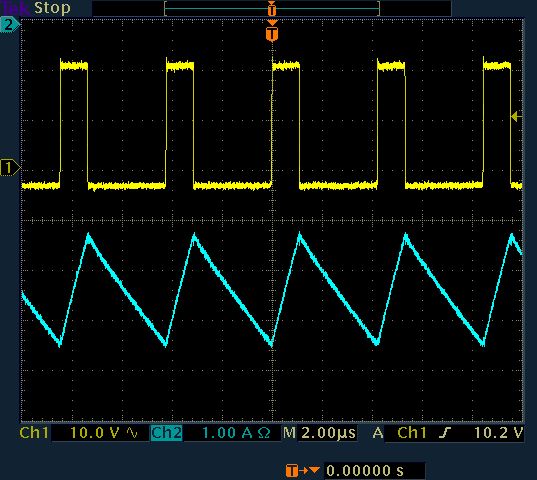Viewport: 537px width, 480px height.
Task: Click the Ch1 10.0 V scale readout
Action: (x=95, y=433)
